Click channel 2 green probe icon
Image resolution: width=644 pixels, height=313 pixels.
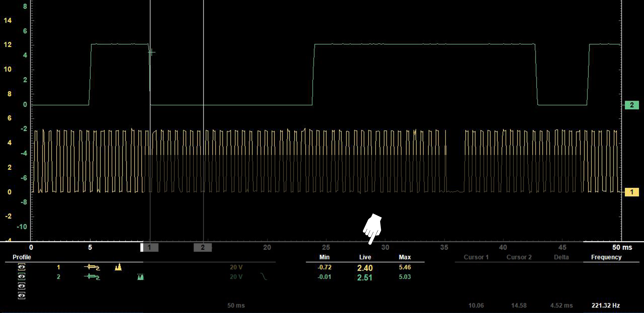pyautogui.click(x=92, y=277)
